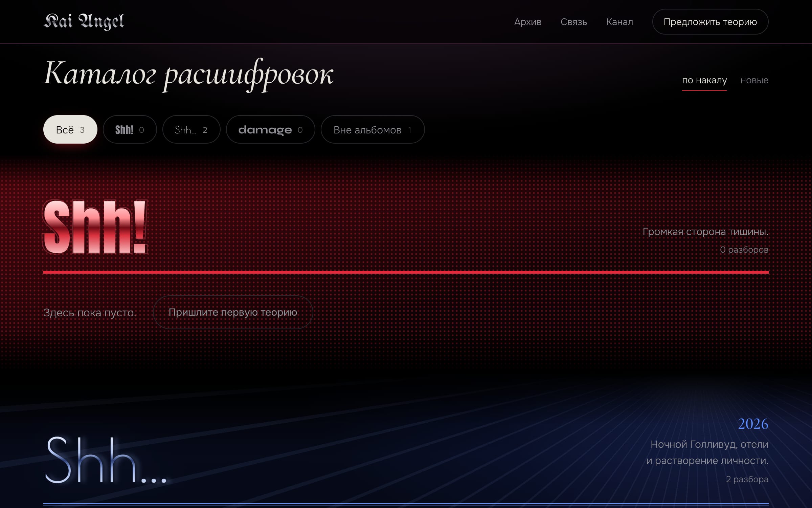Click the text Громкая сторона тишины.

705,232
